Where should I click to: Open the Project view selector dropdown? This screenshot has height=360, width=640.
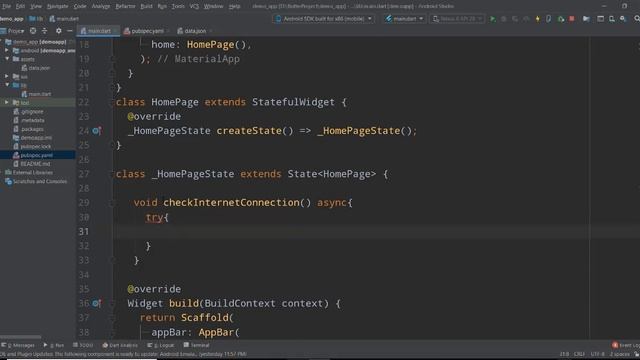[13, 31]
